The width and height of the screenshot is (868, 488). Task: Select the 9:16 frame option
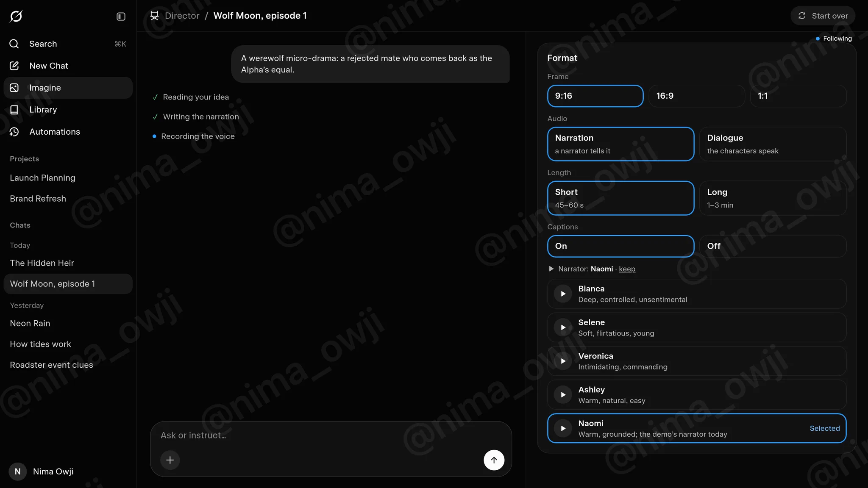tap(595, 96)
